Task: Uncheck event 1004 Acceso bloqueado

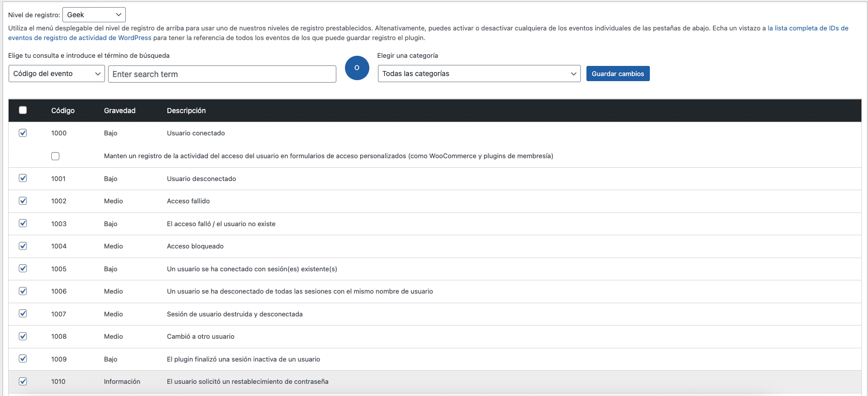Action: (23, 246)
